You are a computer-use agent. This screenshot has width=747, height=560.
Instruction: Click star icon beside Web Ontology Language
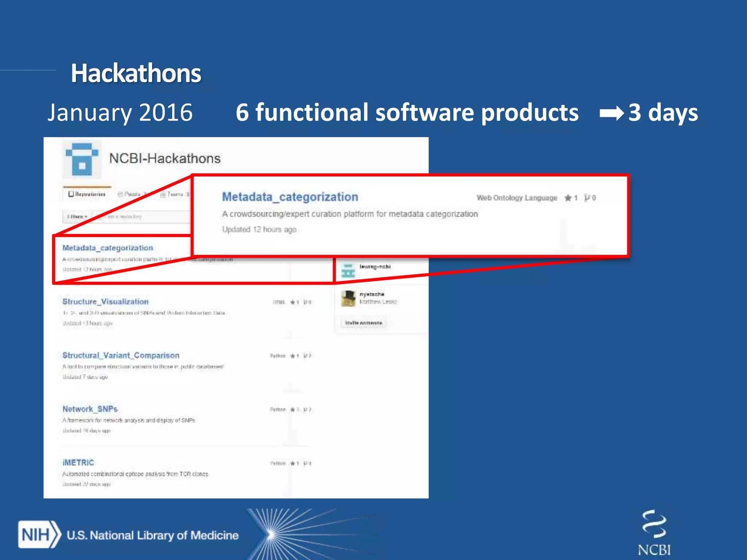coord(568,198)
